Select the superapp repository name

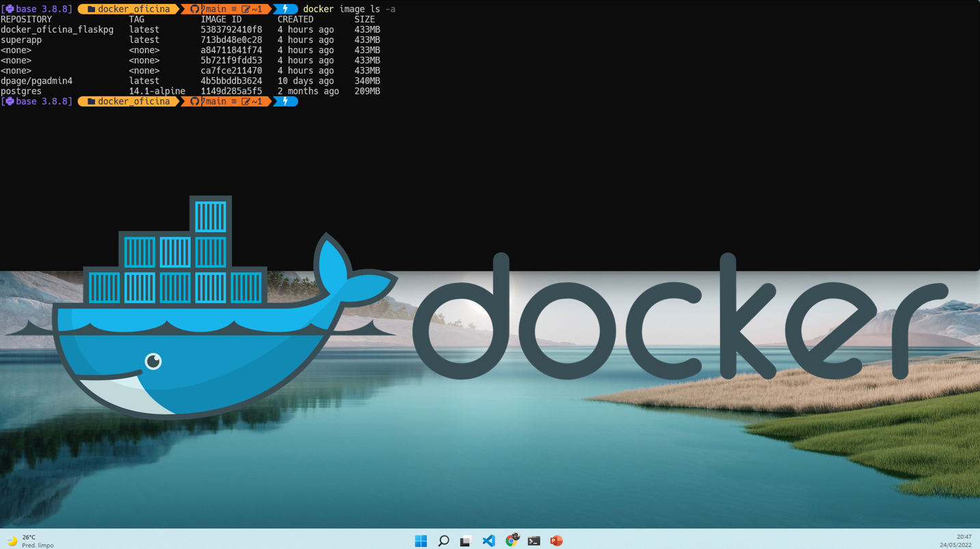21,40
